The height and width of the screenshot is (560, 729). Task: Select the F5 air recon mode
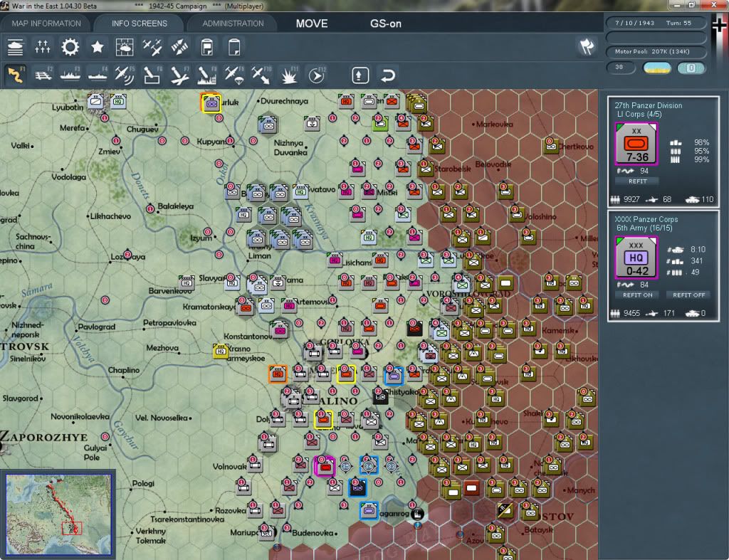[125, 75]
